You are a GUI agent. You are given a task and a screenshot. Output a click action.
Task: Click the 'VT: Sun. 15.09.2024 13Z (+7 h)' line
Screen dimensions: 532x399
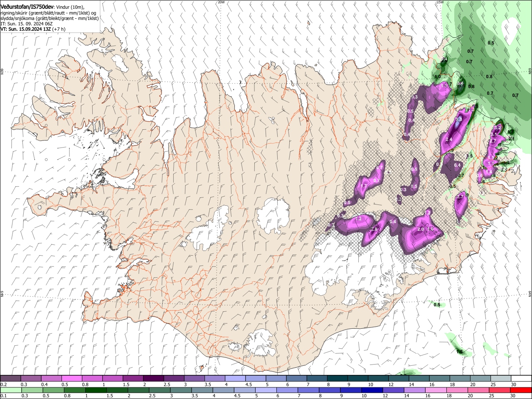33,29
